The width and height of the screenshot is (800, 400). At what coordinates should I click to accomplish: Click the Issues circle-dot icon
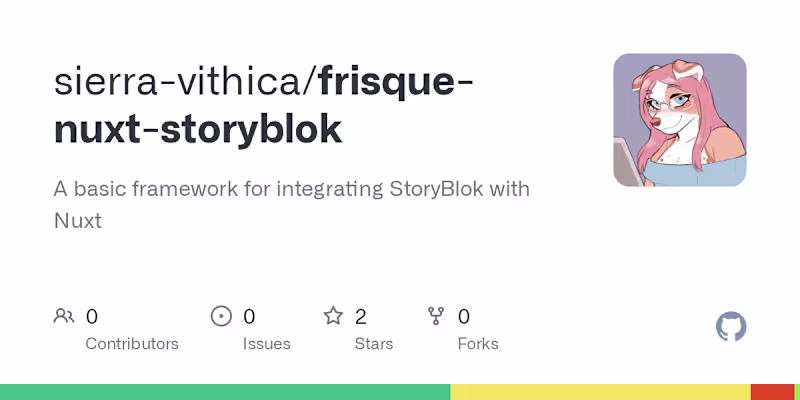[x=221, y=317]
